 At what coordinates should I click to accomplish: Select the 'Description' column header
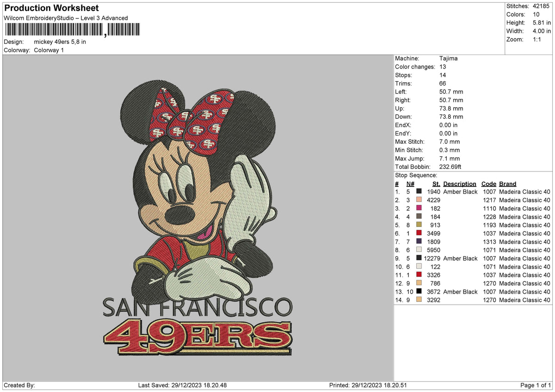(460, 184)
